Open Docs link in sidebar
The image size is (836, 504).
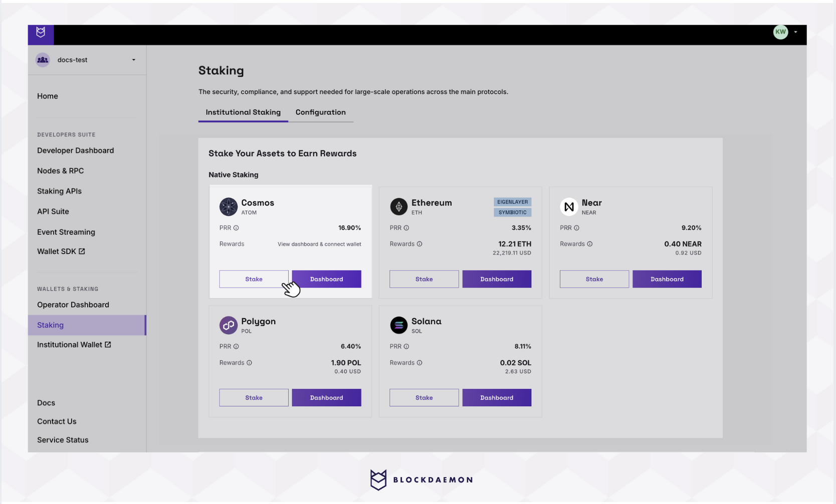pos(46,403)
